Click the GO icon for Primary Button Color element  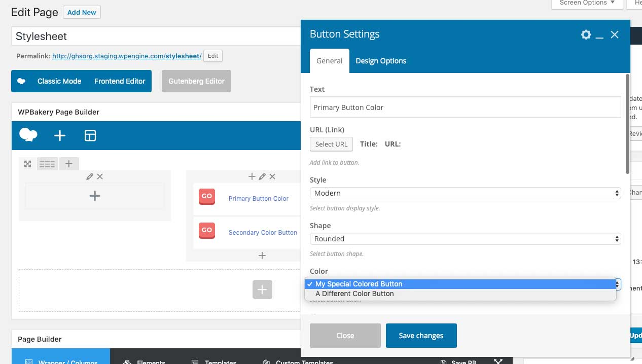207,197
